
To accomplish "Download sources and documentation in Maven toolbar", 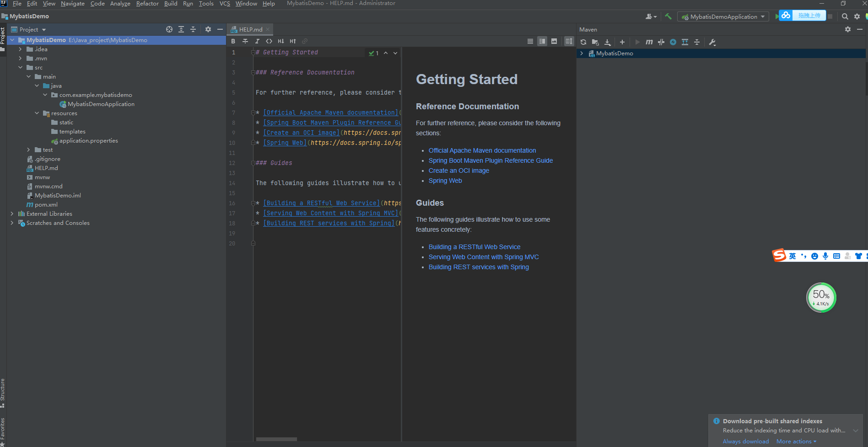I will coord(608,42).
